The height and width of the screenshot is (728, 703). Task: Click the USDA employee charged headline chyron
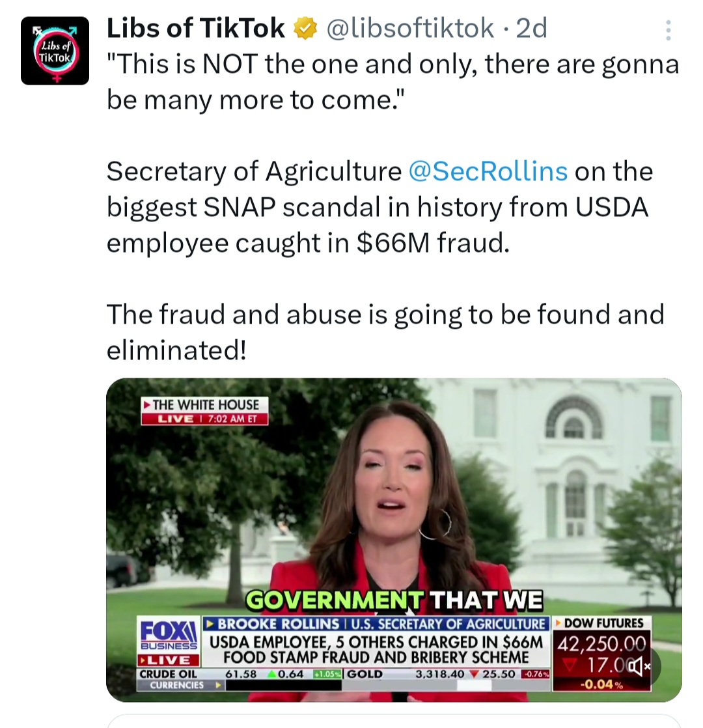click(x=376, y=650)
